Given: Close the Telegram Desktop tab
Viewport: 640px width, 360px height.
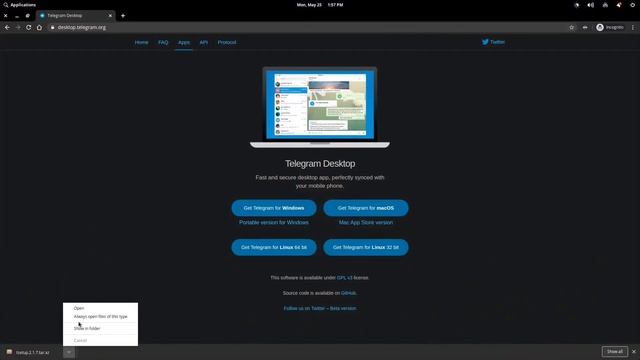Looking at the screenshot, I should coord(110,16).
